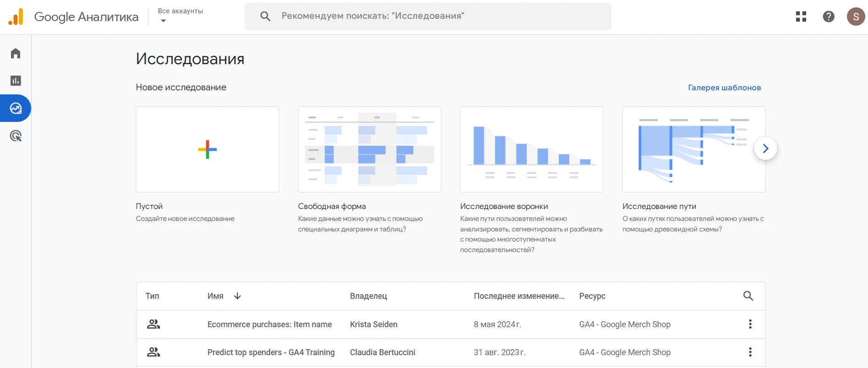Click the "Исследование пути" template title
Screen dimensions: 868x368
click(659, 206)
